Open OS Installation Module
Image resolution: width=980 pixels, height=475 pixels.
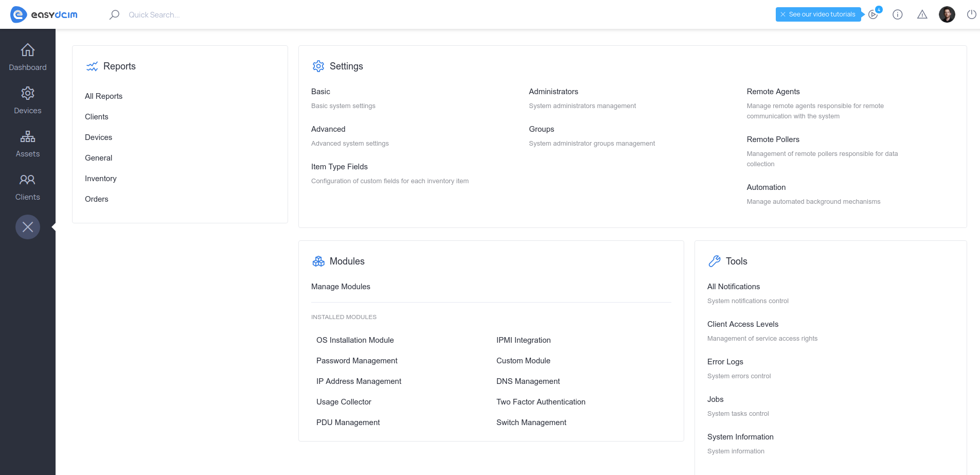[x=355, y=340]
